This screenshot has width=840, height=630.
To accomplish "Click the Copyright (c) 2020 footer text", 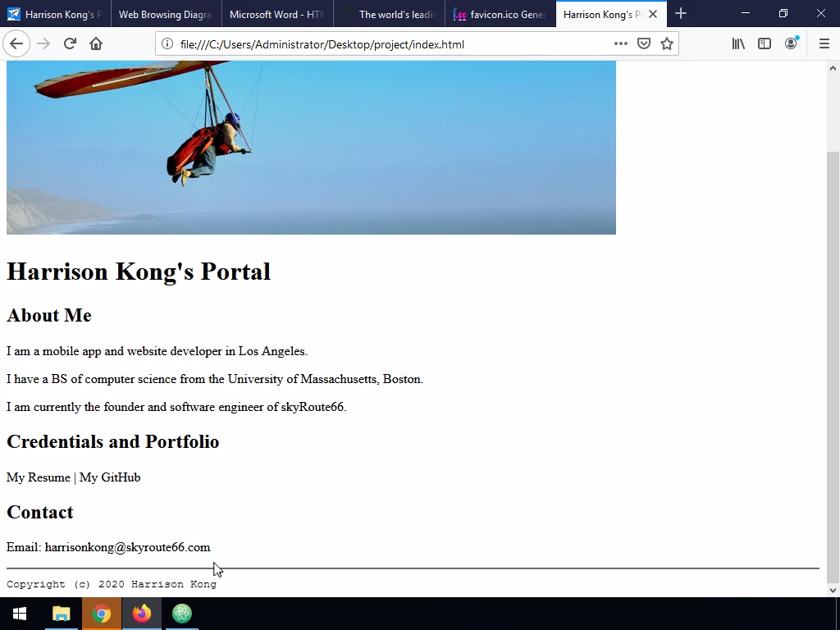I will click(x=112, y=584).
